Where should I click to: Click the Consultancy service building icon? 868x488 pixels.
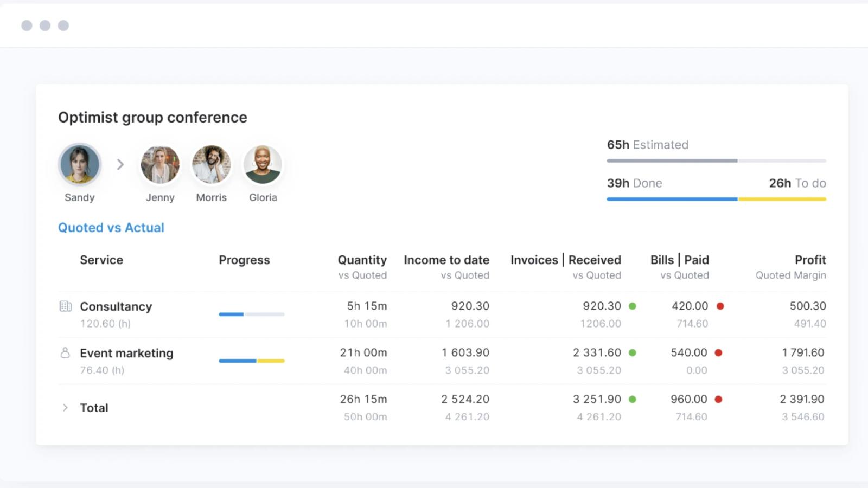(65, 306)
